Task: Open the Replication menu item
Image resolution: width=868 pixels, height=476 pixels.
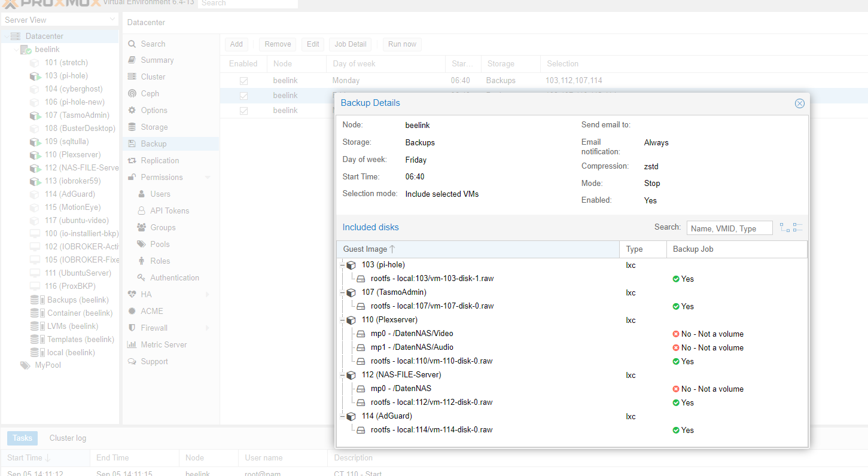Action: coord(160,161)
